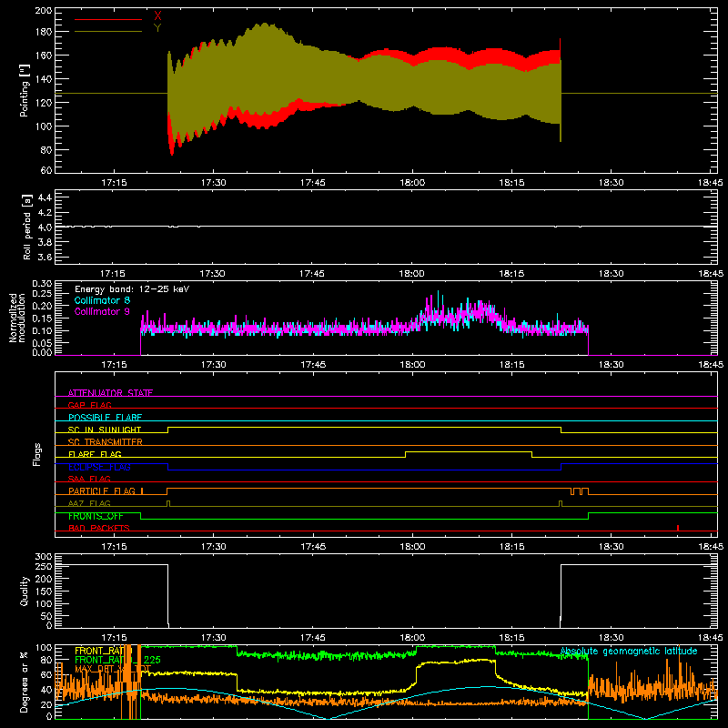Click the blue 'ECLIPSE_FLAG' label
728x728 pixels.
(x=99, y=467)
